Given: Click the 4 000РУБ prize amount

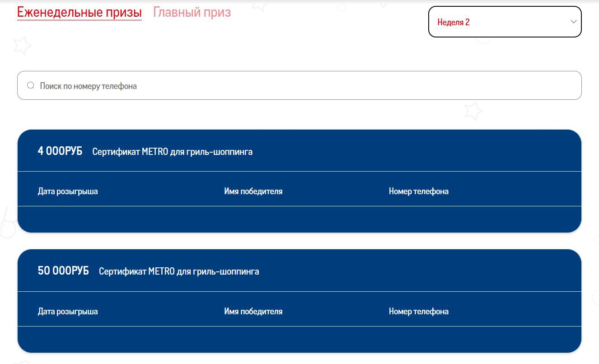Looking at the screenshot, I should 60,151.
